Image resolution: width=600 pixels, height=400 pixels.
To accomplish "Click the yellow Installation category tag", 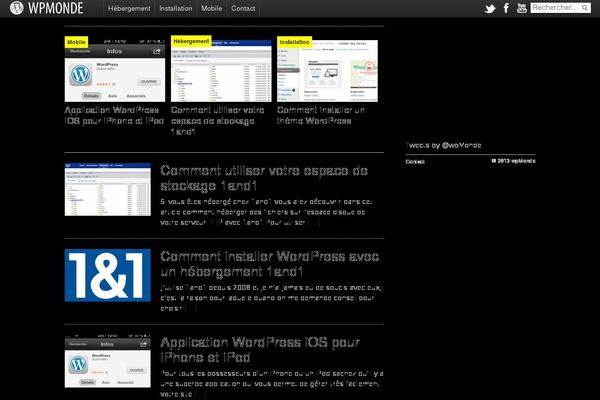I will click(x=294, y=42).
